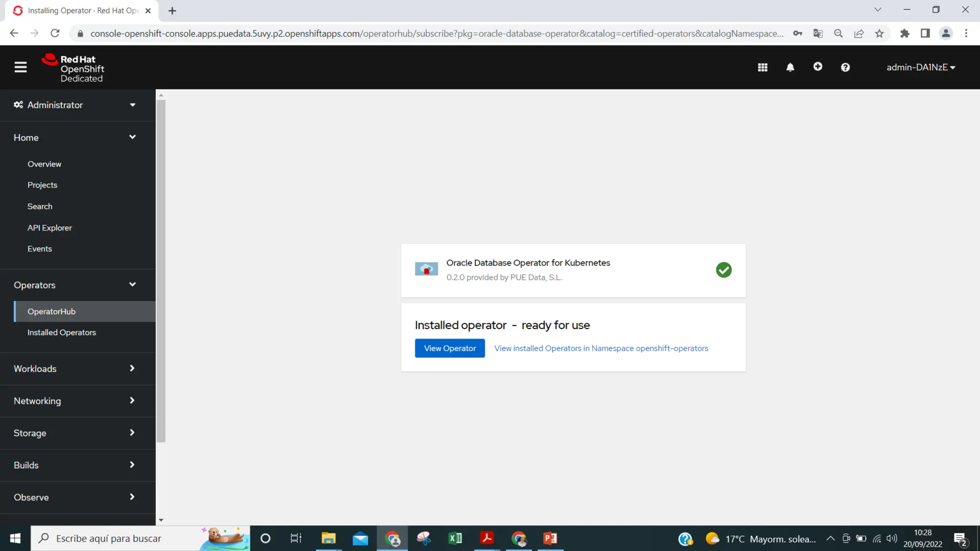This screenshot has width=980, height=551.
Task: Open the application launcher grid icon
Action: click(x=762, y=67)
